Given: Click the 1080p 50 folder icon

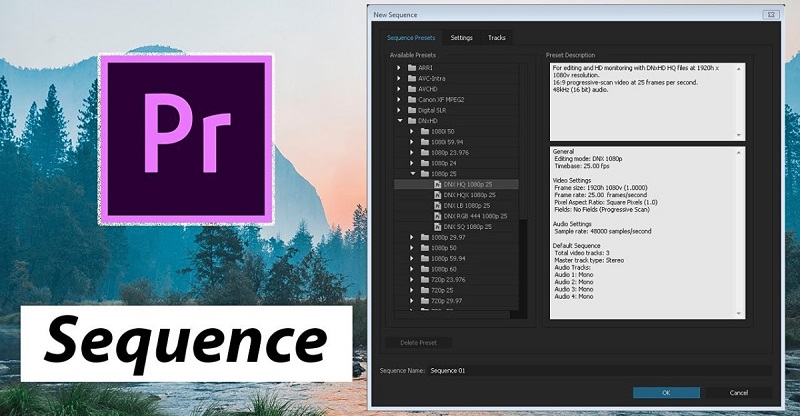Looking at the screenshot, I should click(x=424, y=248).
